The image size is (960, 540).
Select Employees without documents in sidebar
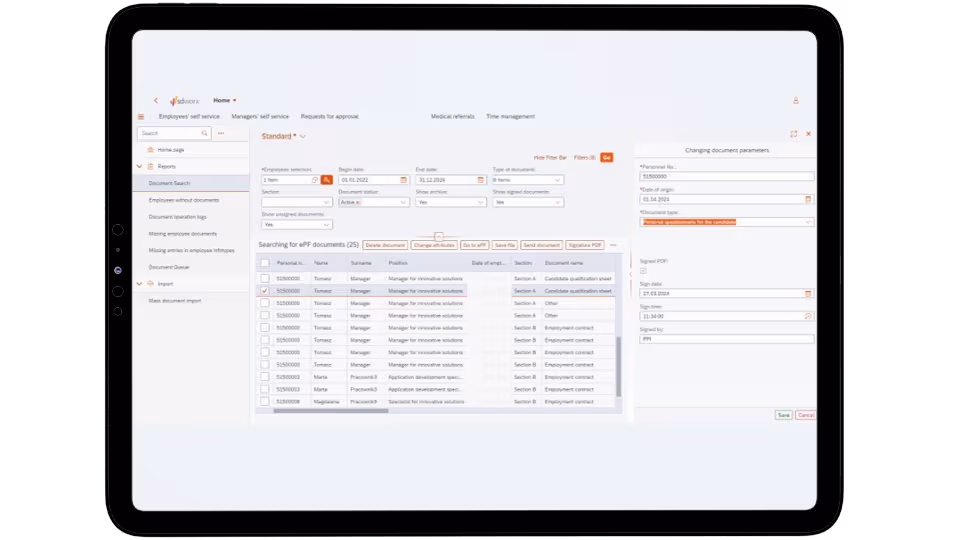pos(184,200)
